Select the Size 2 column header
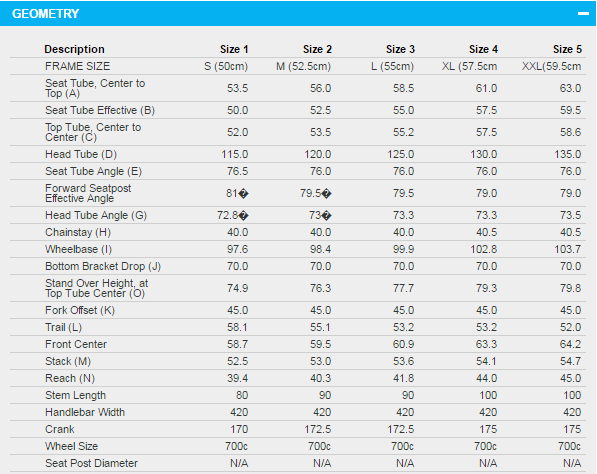 tap(317, 49)
